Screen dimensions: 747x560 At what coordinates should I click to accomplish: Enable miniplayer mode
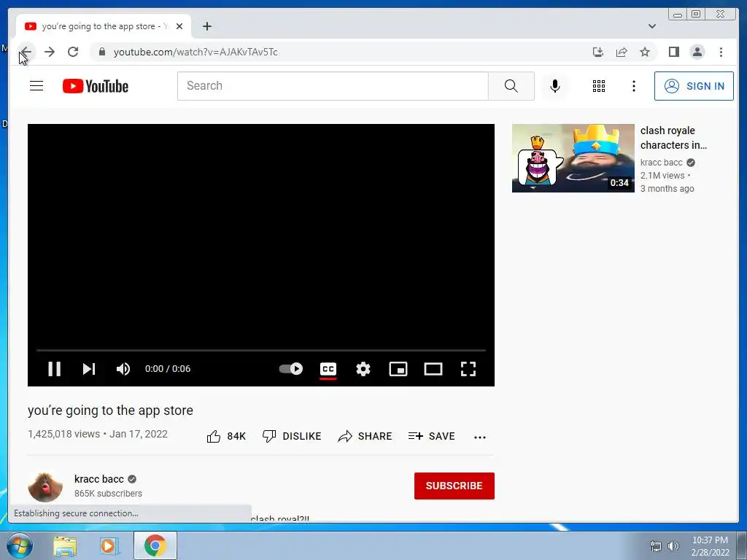click(x=398, y=369)
